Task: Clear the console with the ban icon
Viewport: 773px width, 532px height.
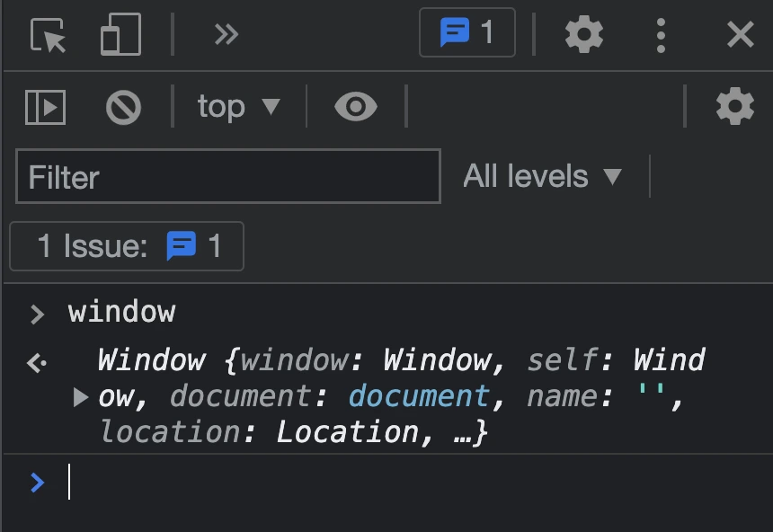Action: pos(123,107)
